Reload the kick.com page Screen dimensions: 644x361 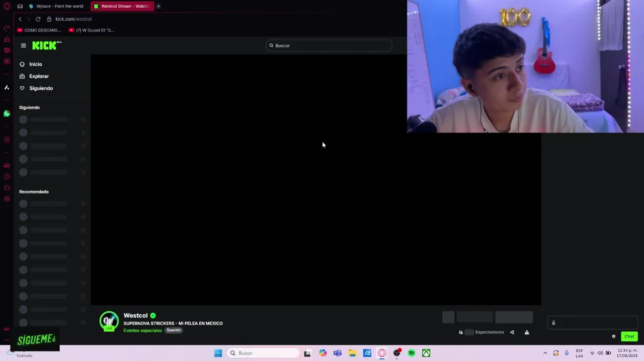tap(38, 19)
